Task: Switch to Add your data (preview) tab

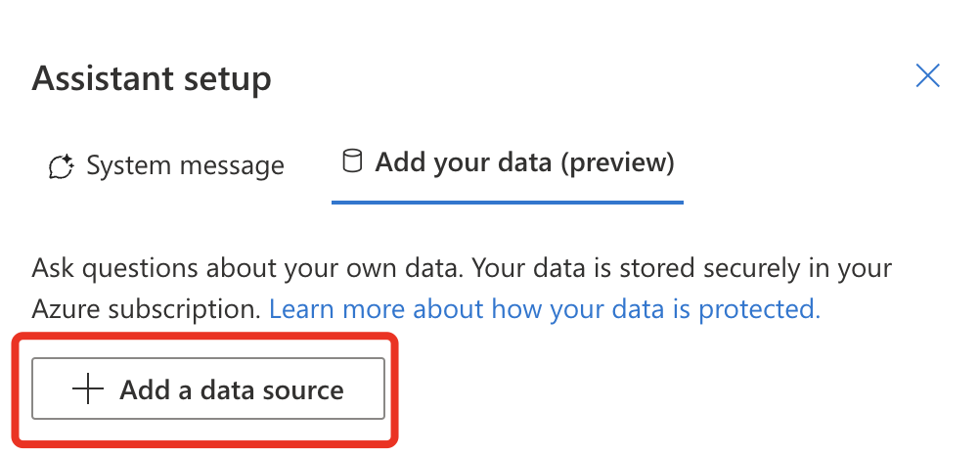Action: 508,163
